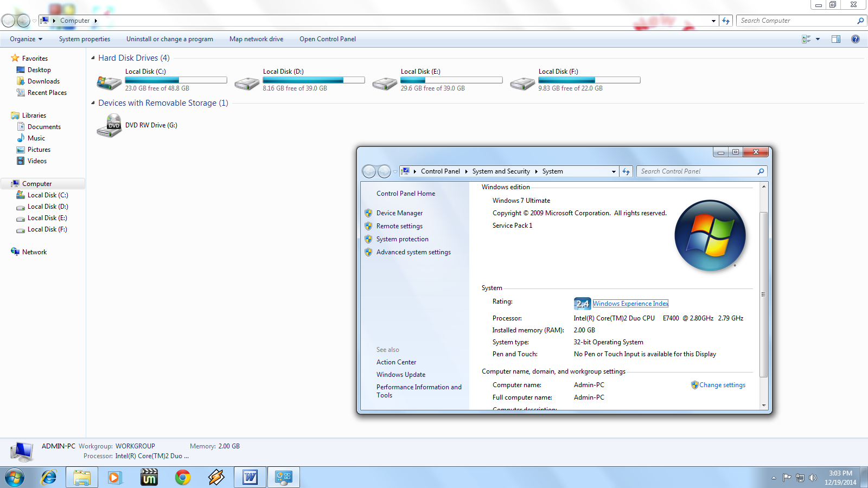The height and width of the screenshot is (488, 868).
Task: Open Microsoft Word taskbar icon
Action: [x=250, y=478]
